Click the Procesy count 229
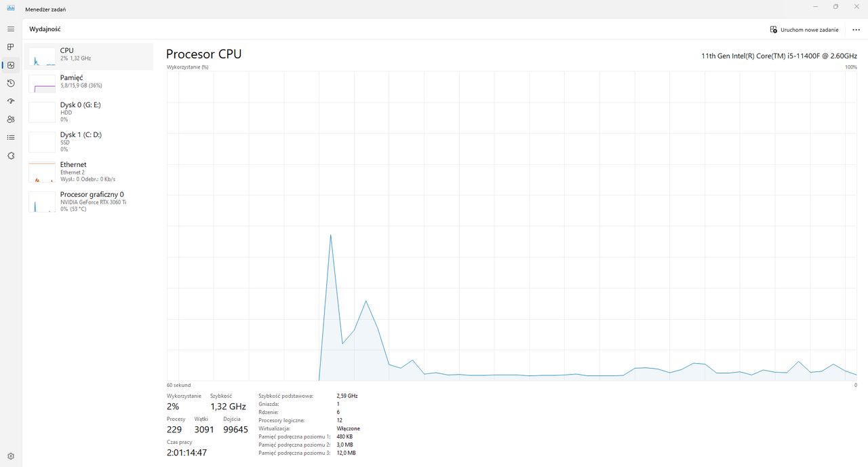Viewport: 868px width, 467px height. [174, 430]
